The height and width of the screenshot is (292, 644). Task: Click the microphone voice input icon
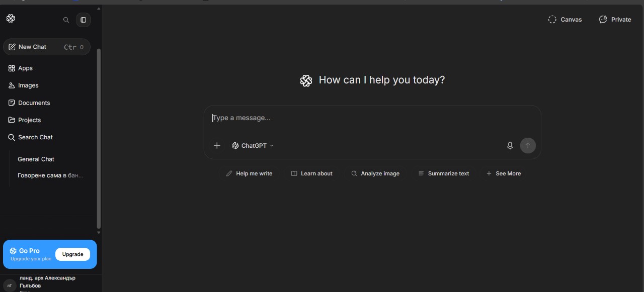pyautogui.click(x=510, y=146)
